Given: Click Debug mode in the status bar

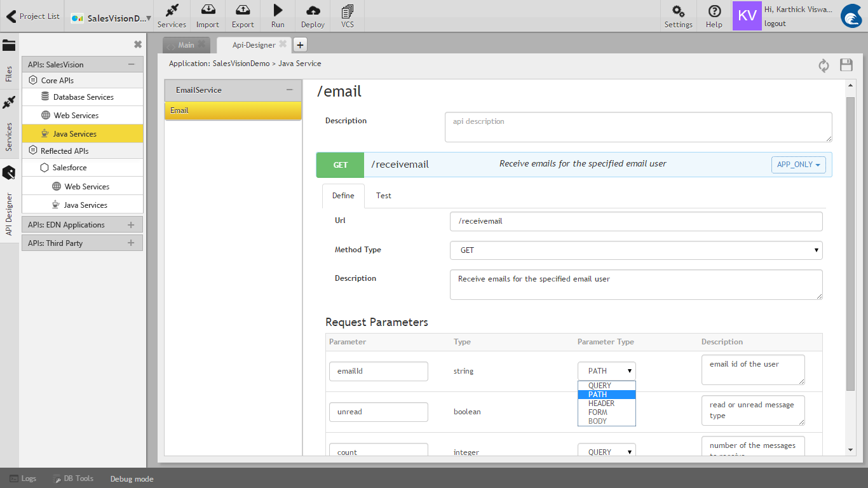Looking at the screenshot, I should click(132, 479).
